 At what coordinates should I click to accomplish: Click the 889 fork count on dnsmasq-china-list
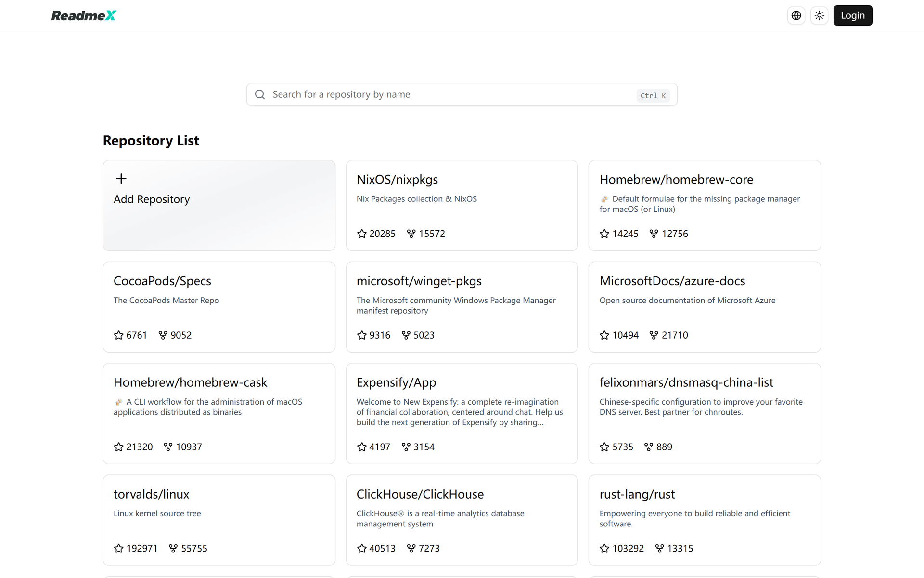(x=664, y=447)
